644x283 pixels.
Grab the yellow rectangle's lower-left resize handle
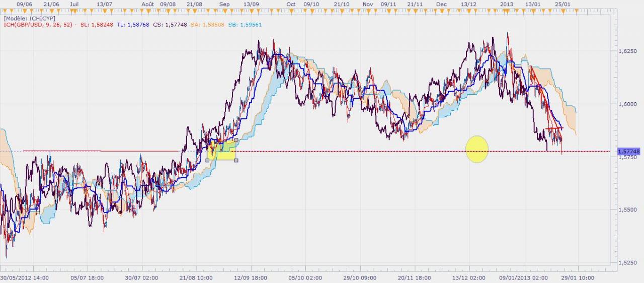point(207,160)
